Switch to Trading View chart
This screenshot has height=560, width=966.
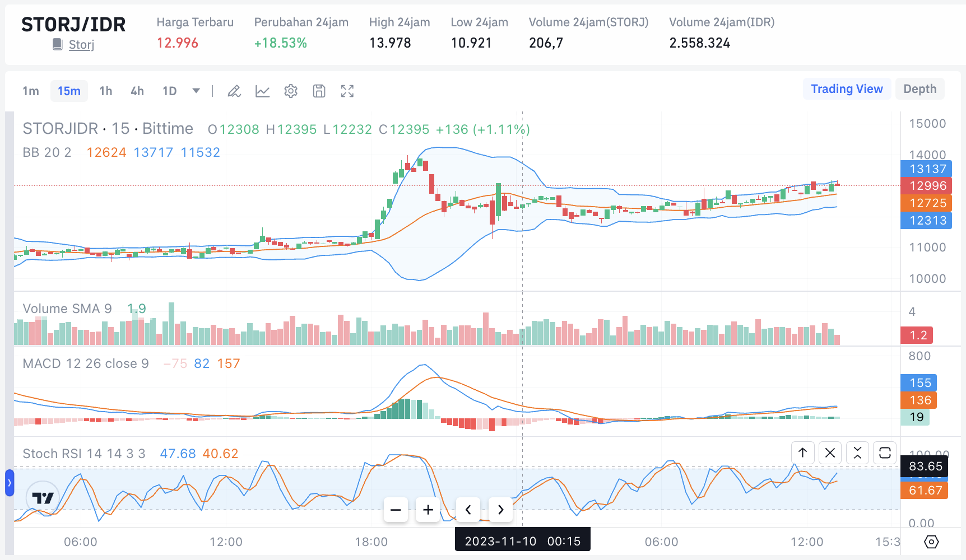pos(847,89)
